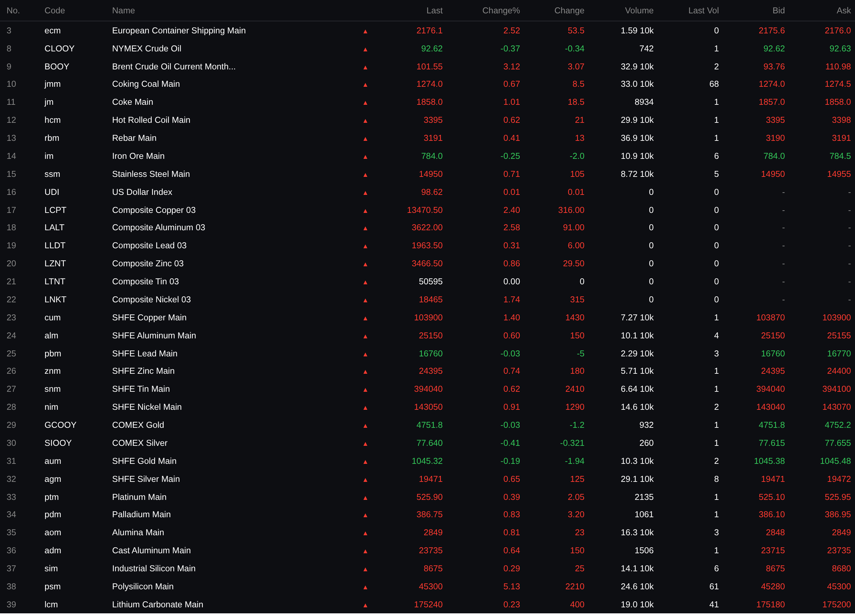Click the Last column header
This screenshot has height=616, width=855.
[434, 11]
